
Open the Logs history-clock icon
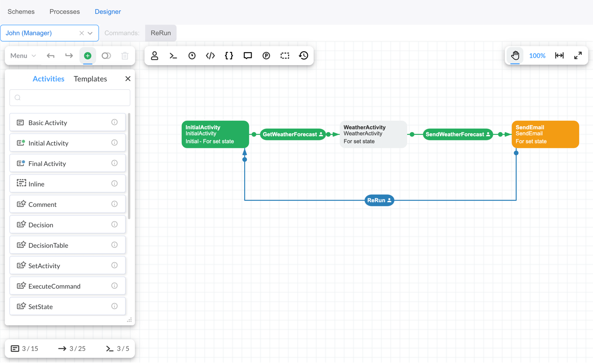click(x=303, y=56)
